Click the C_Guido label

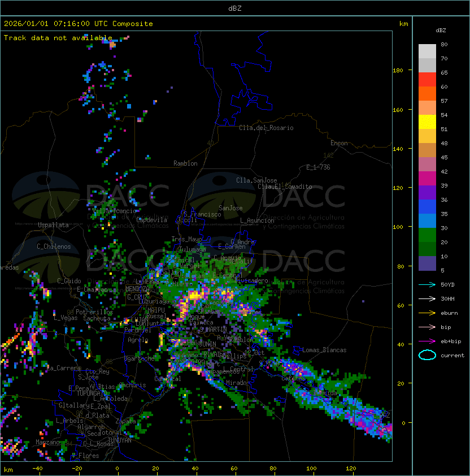click(x=69, y=281)
